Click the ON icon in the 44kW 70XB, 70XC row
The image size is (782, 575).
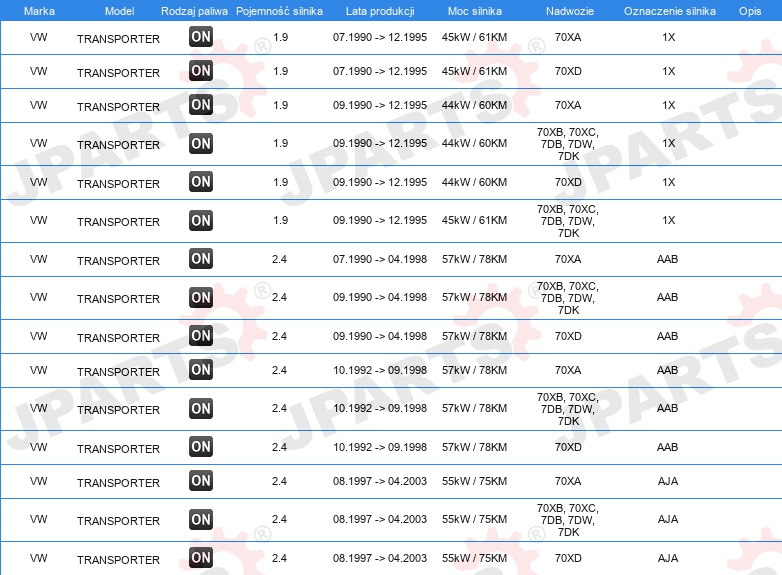201,143
